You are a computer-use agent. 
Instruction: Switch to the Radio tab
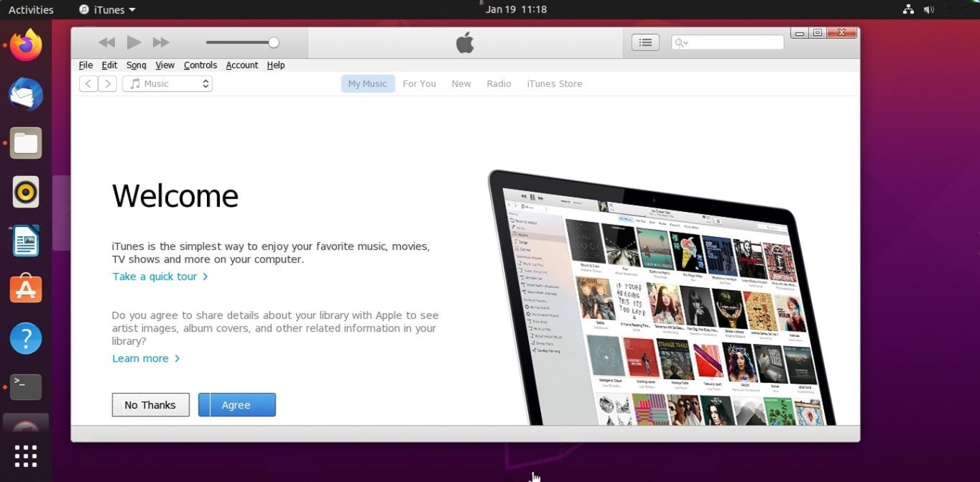pos(499,83)
